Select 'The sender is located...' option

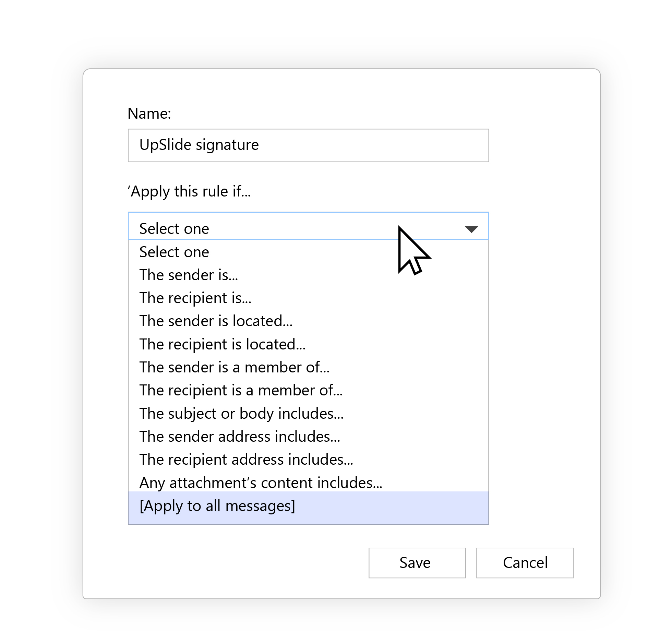tap(216, 321)
